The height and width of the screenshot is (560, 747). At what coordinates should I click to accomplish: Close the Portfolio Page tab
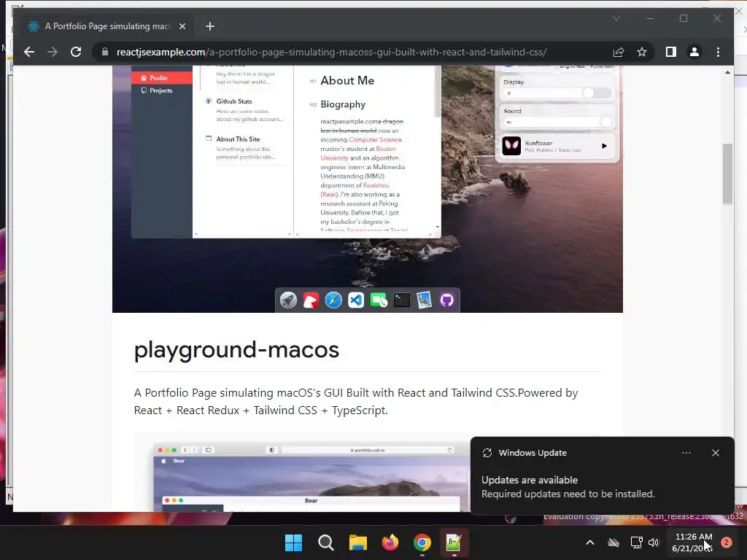tap(182, 27)
